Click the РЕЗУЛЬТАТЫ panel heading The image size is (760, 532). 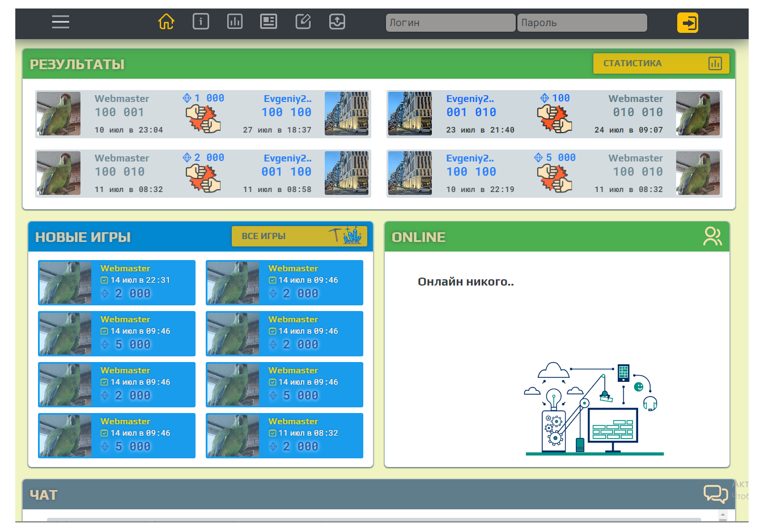[x=77, y=64]
